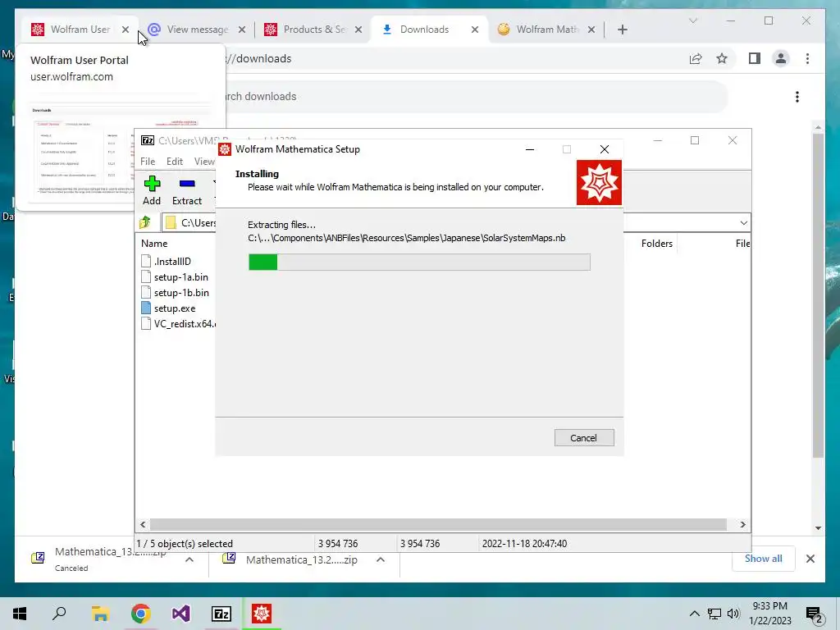
Task: Open the Edit menu in 7-Zip
Action: pyautogui.click(x=175, y=162)
